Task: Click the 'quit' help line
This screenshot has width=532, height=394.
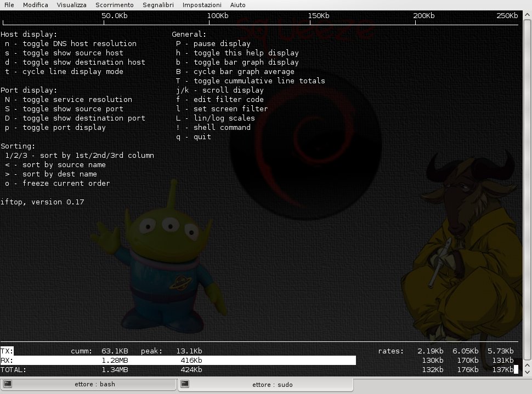Action: 194,136
